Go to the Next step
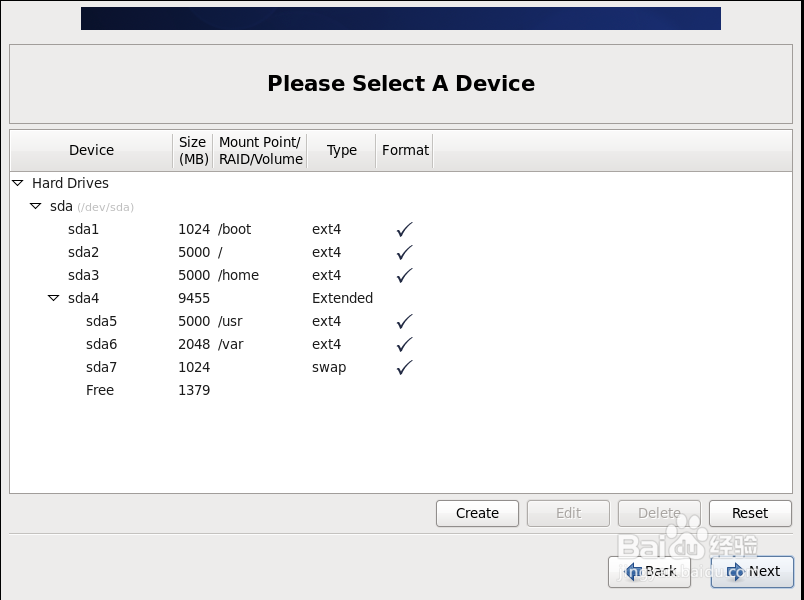Viewport: 804px width, 600px height. click(753, 571)
